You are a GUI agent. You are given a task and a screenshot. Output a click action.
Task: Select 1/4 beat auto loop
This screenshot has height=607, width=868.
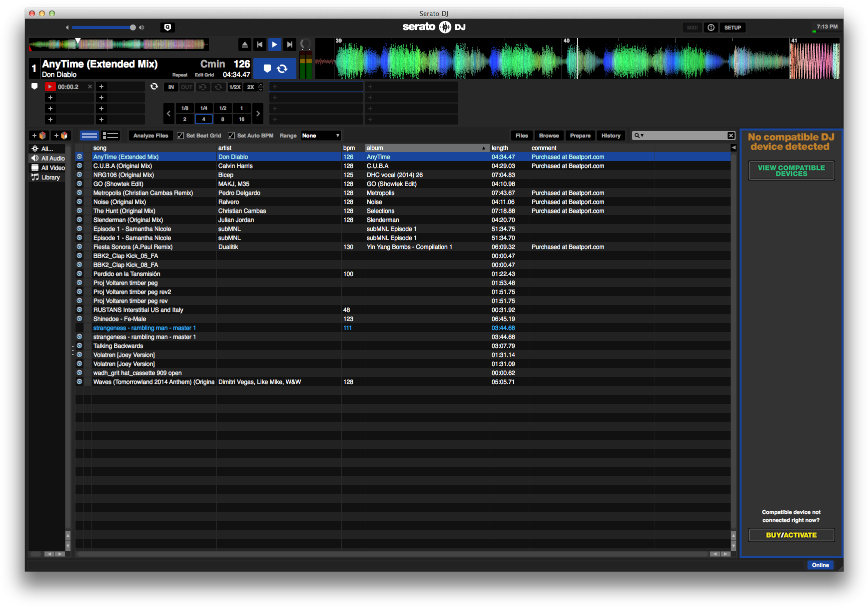[204, 108]
